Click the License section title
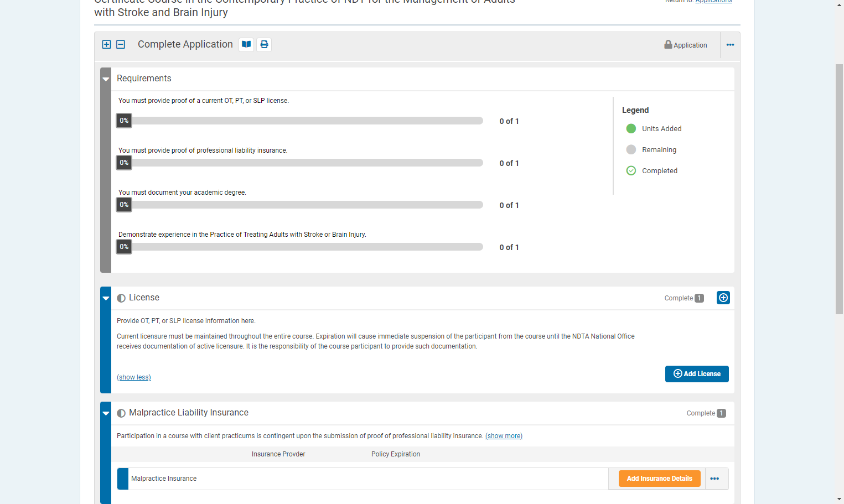Image resolution: width=844 pixels, height=504 pixels. pos(144,298)
